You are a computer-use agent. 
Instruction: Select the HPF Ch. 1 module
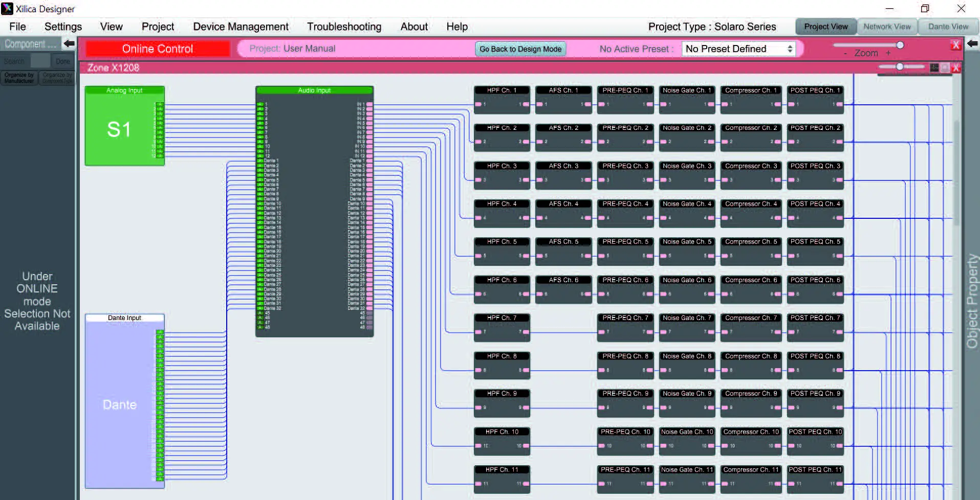502,99
